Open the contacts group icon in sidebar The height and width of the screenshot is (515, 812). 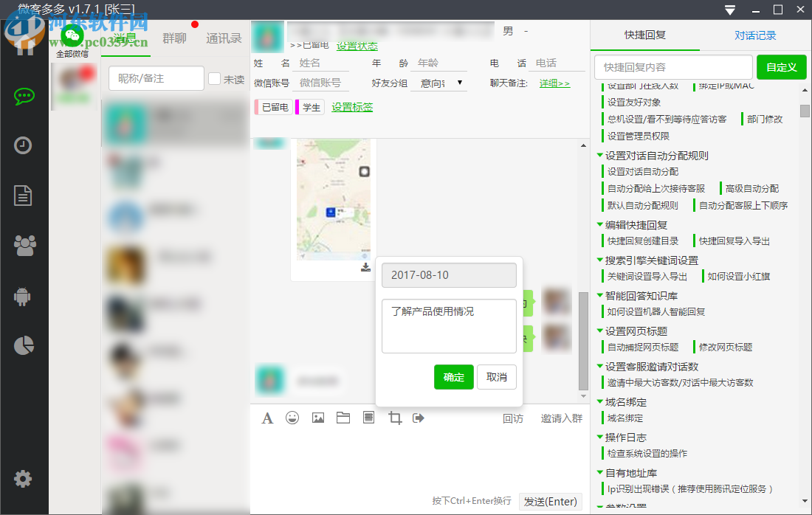tap(24, 246)
